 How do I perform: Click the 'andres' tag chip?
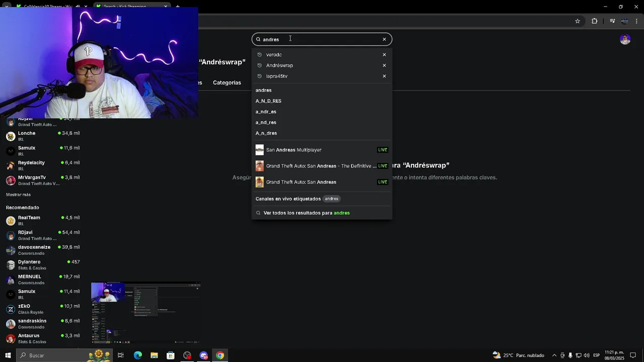(332, 199)
